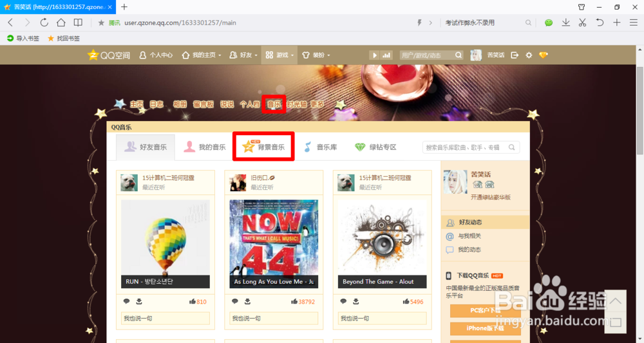Click back-to-top arrow button at bottom right
This screenshot has width=644, height=343.
tap(616, 301)
